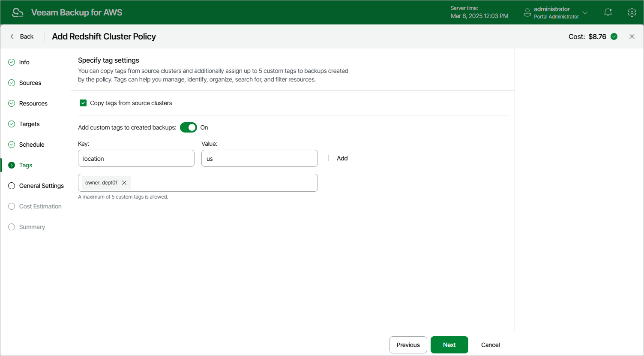Image resolution: width=644 pixels, height=356 pixels.
Task: Click the Next button
Action: [449, 344]
